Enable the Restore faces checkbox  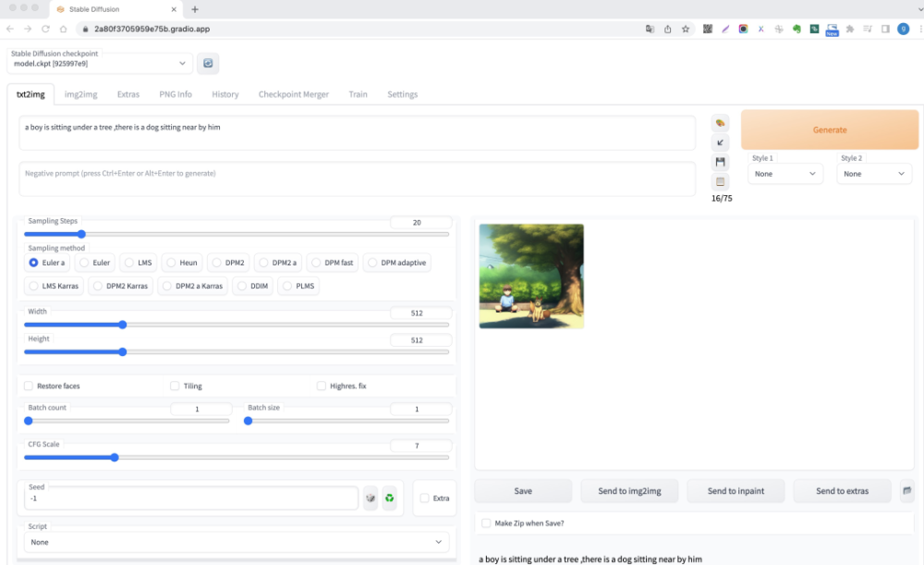[29, 386]
